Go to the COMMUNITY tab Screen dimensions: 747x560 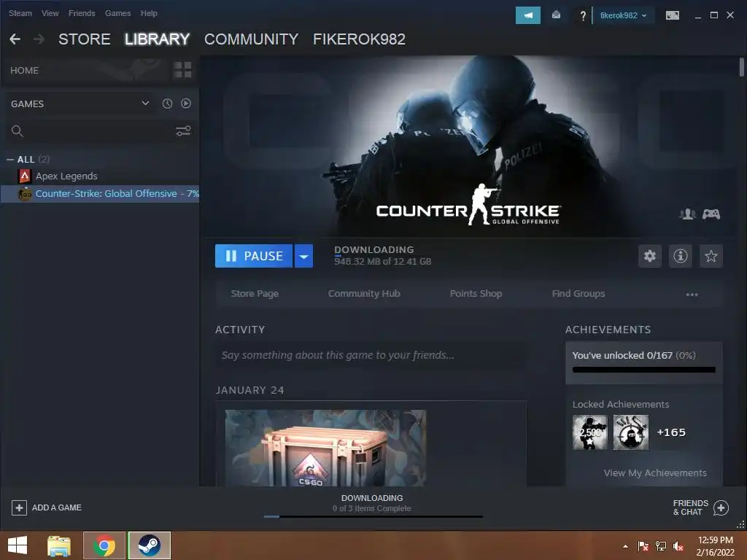pyautogui.click(x=252, y=39)
